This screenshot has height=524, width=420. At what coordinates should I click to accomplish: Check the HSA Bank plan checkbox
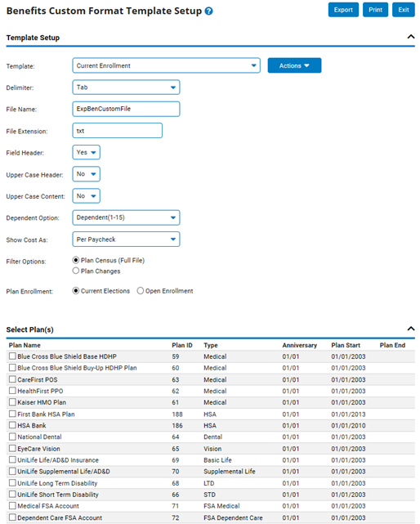pos(12,425)
